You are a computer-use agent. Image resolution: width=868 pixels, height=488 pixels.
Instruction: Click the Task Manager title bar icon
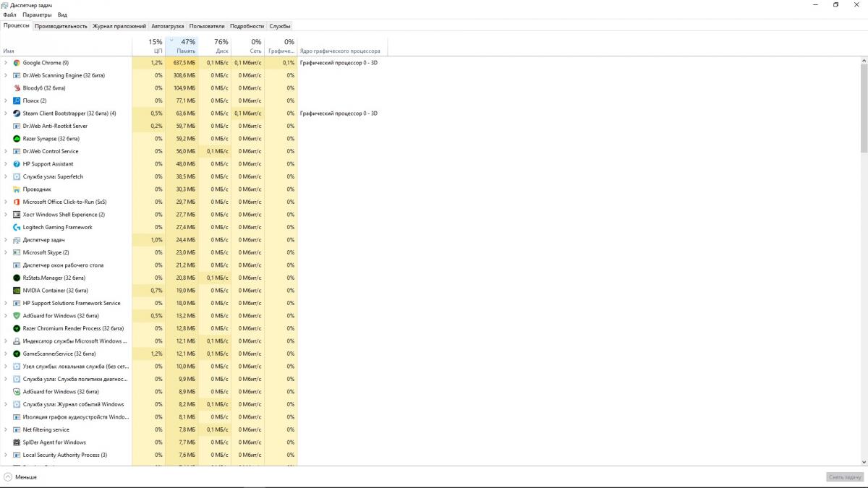[x=5, y=4]
